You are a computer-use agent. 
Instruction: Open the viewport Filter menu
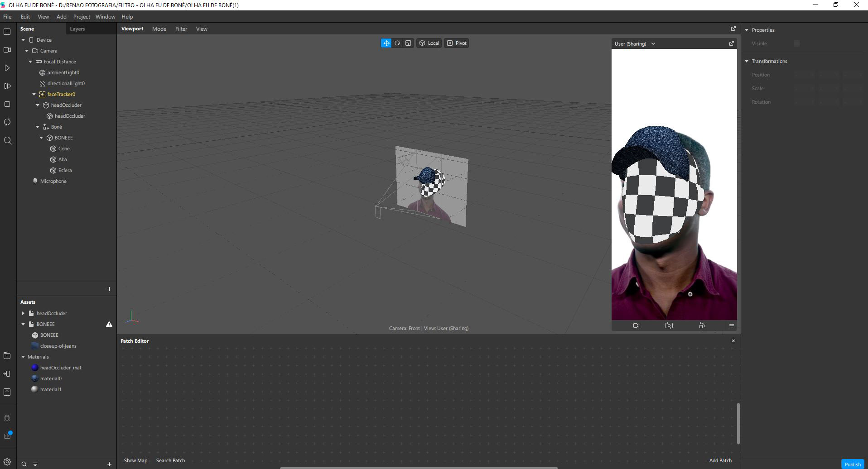(181, 29)
